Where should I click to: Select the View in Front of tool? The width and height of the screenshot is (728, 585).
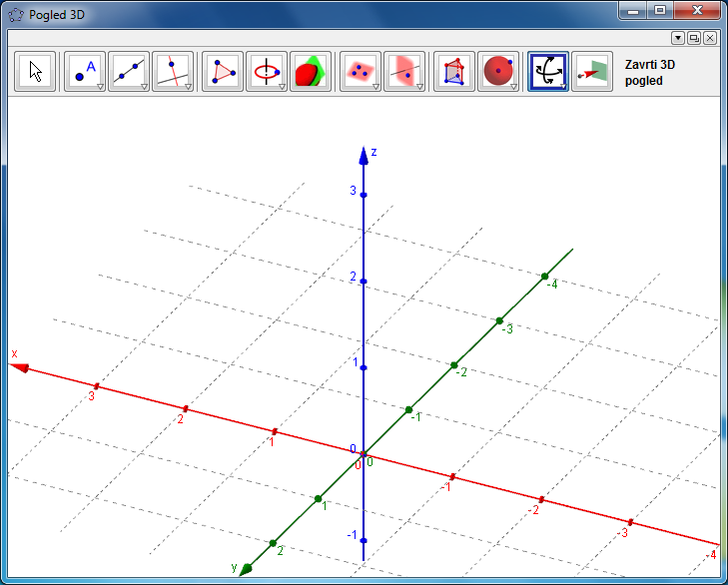[x=592, y=72]
